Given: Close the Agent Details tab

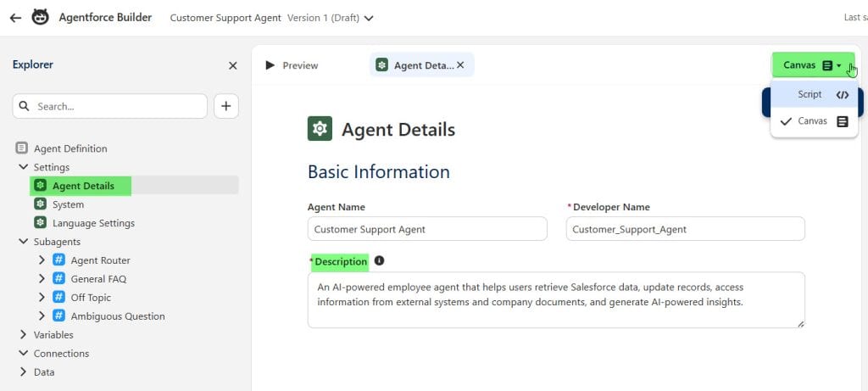Looking at the screenshot, I should point(460,65).
